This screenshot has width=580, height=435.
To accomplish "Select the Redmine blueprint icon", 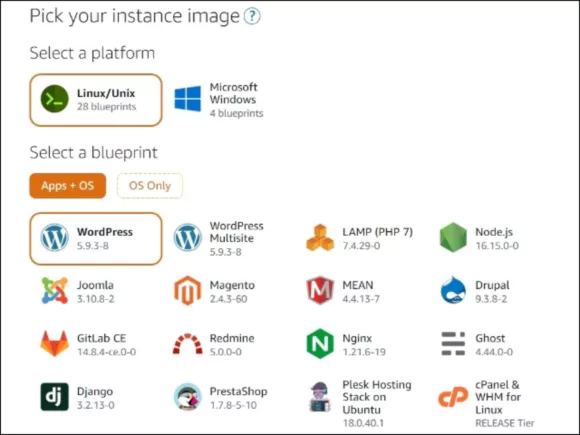I will tap(188, 344).
